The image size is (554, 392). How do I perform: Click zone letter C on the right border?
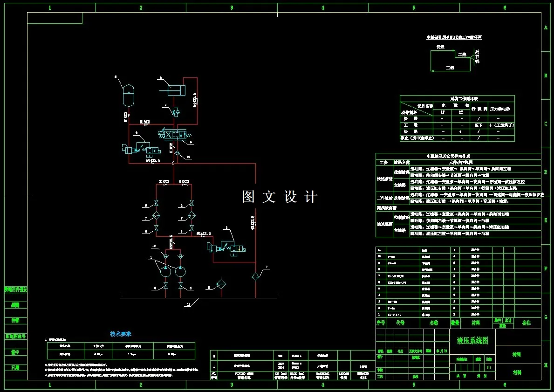coord(546,124)
